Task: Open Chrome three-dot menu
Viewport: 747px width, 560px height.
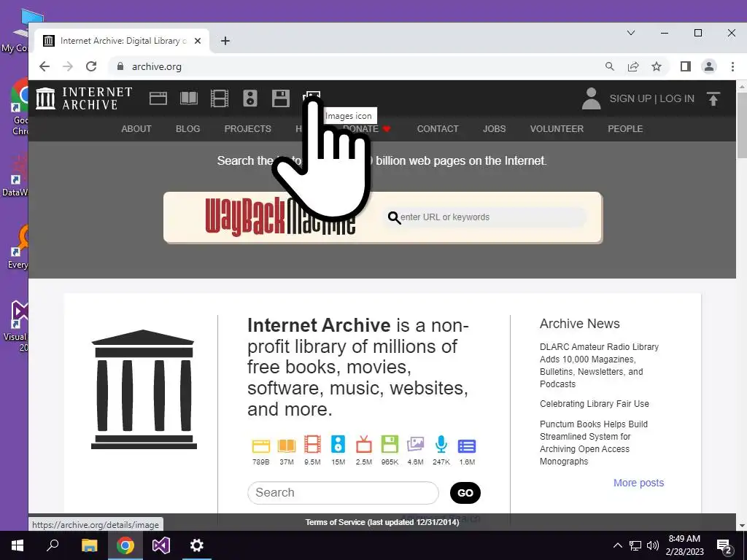Action: point(732,66)
